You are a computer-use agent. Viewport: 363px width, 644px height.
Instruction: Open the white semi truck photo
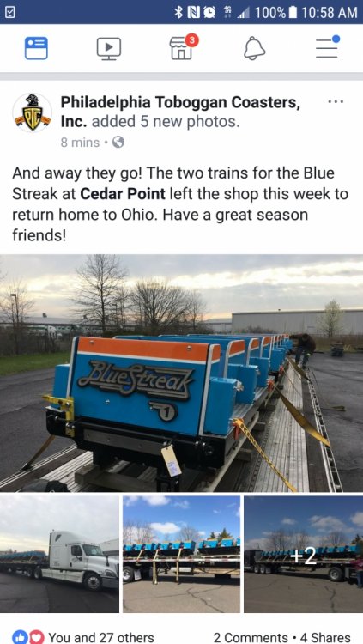[59, 554]
